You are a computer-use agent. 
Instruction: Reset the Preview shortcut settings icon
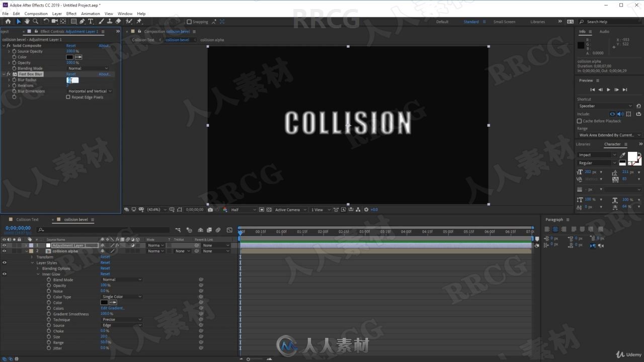point(638,106)
